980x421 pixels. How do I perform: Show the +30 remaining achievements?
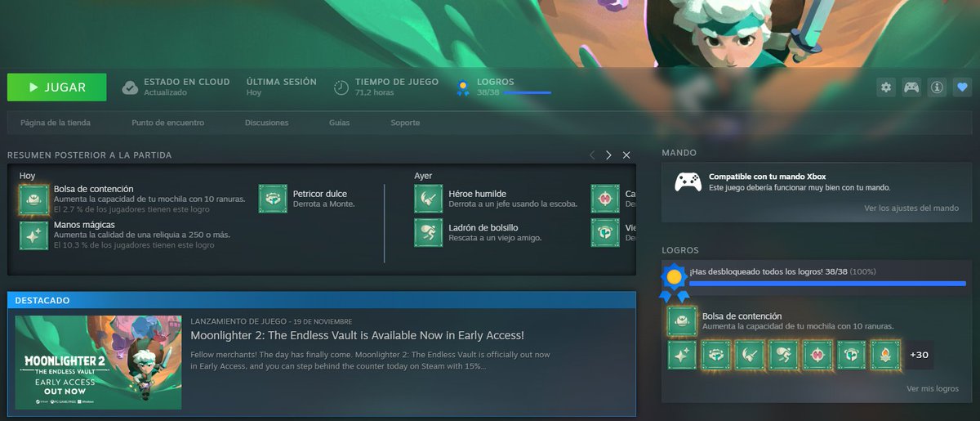click(x=919, y=356)
